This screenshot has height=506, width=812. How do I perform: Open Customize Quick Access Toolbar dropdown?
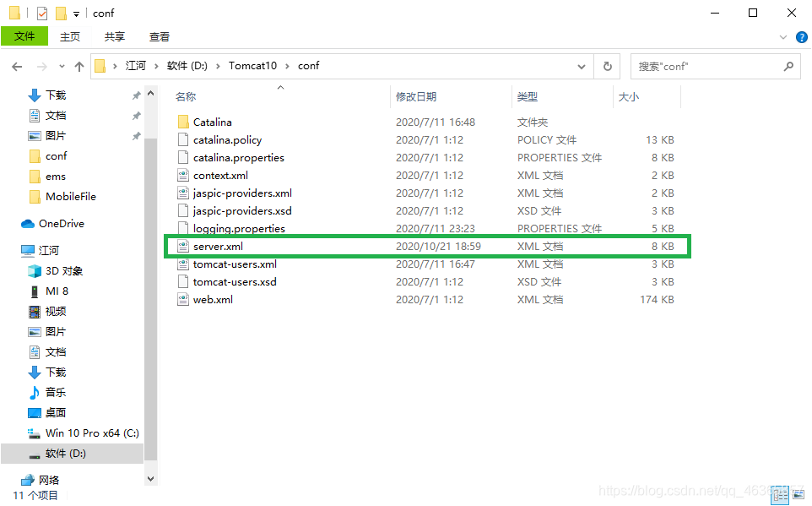[76, 14]
